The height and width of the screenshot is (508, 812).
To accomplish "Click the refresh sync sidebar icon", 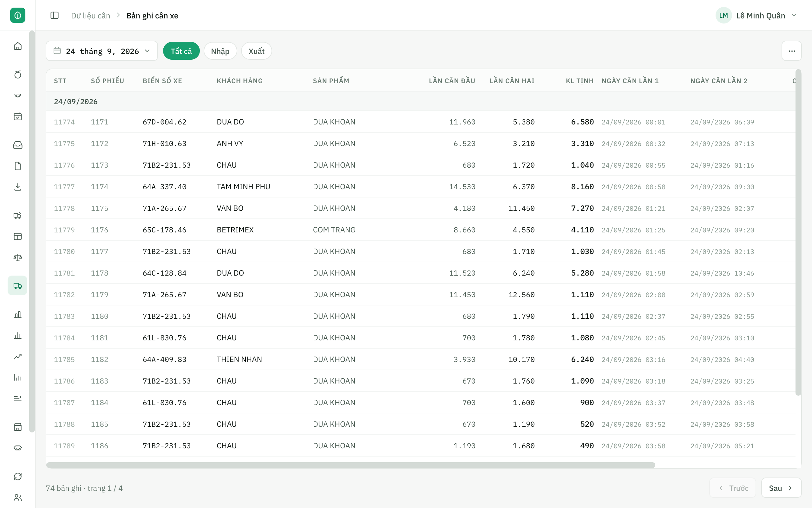I will point(18,476).
